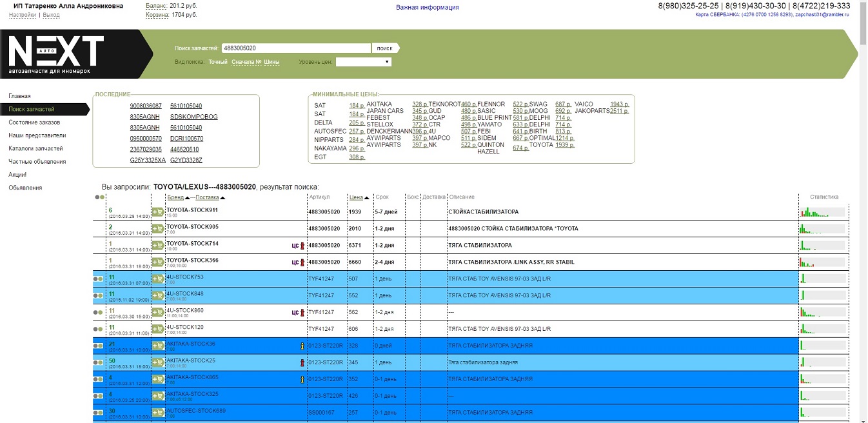The height and width of the screenshot is (423, 868).
Task: Click cart icon for AUTOSFEC-STOCK689 row
Action: click(x=158, y=413)
